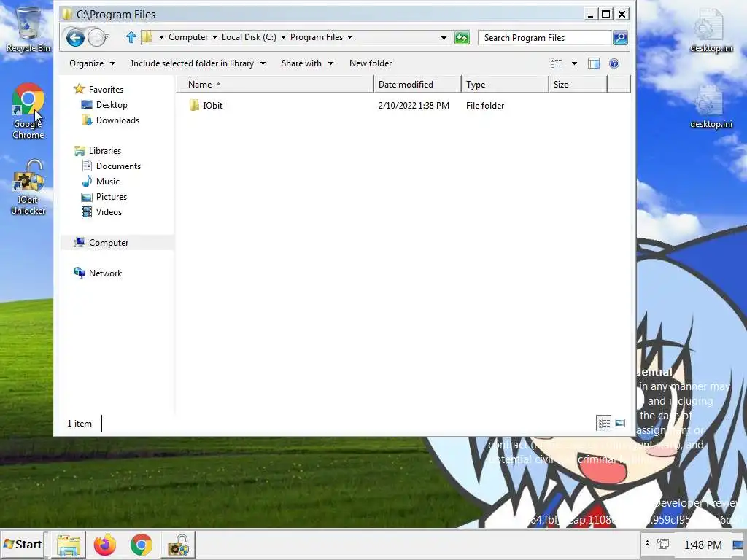Click the Show desktop tray icon
Image resolution: width=747 pixels, height=560 pixels.
(737, 544)
